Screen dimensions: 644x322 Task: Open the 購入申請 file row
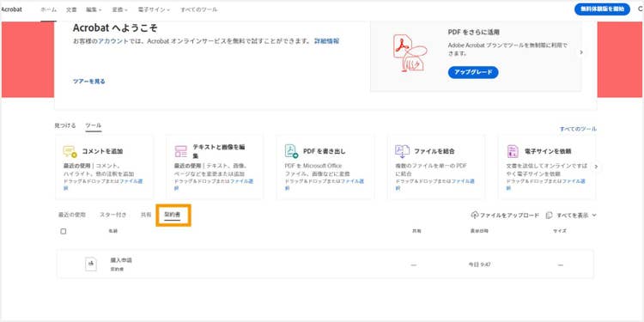click(325, 264)
